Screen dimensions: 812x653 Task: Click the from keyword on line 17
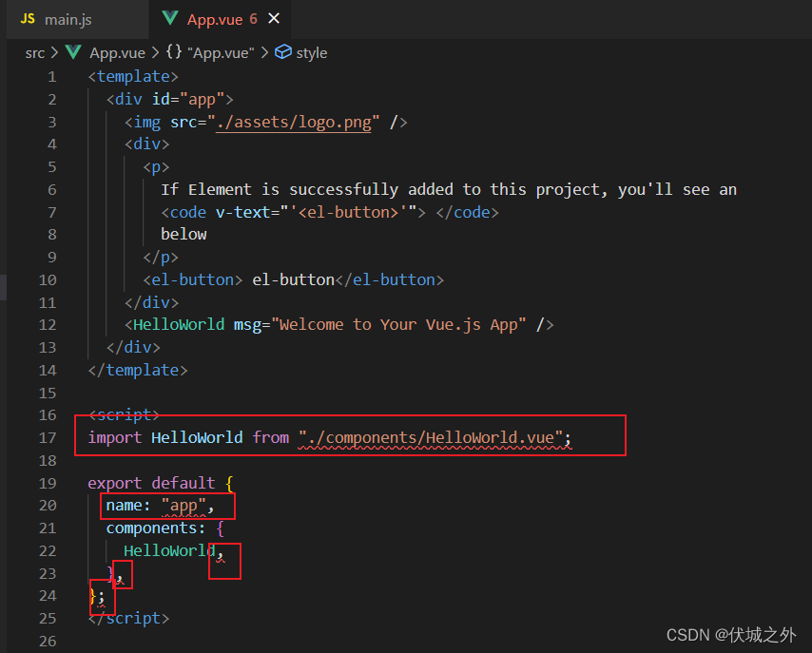coord(271,437)
